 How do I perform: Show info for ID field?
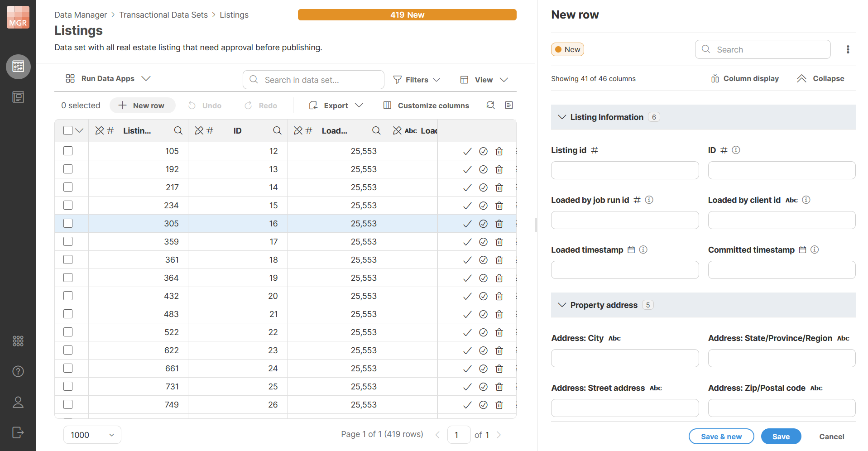click(736, 150)
